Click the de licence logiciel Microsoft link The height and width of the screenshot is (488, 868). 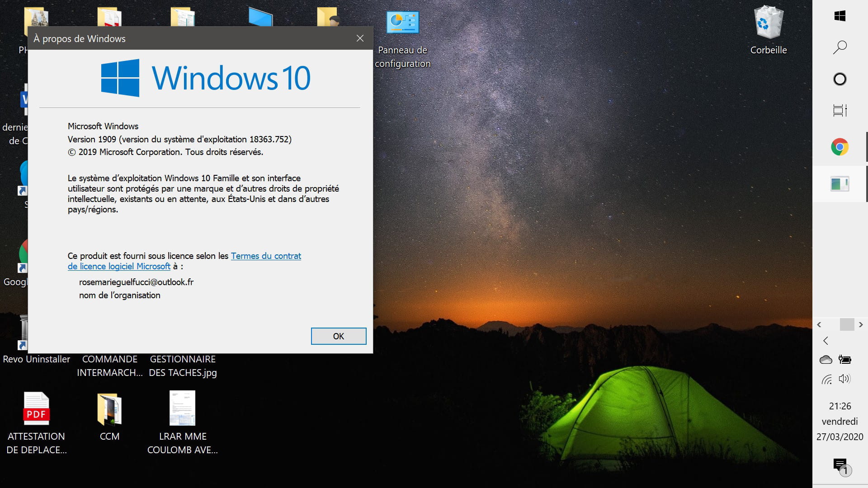pos(119,266)
